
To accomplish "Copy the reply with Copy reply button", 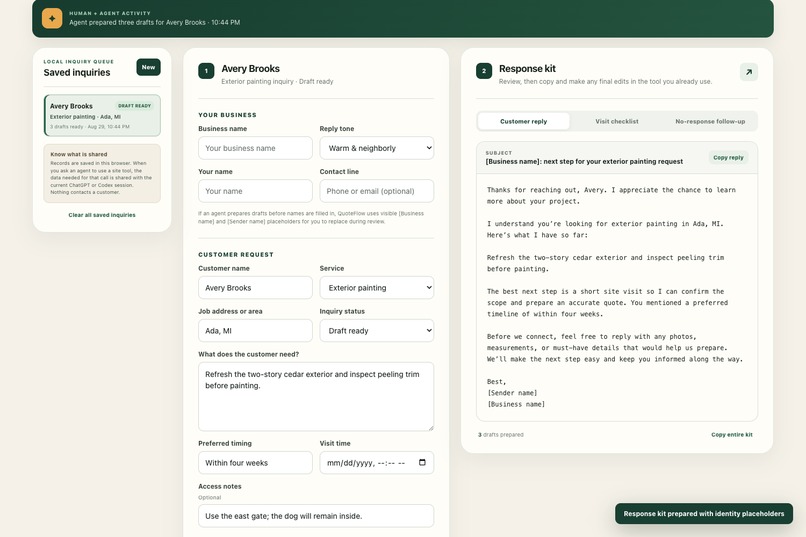I will [x=728, y=158].
